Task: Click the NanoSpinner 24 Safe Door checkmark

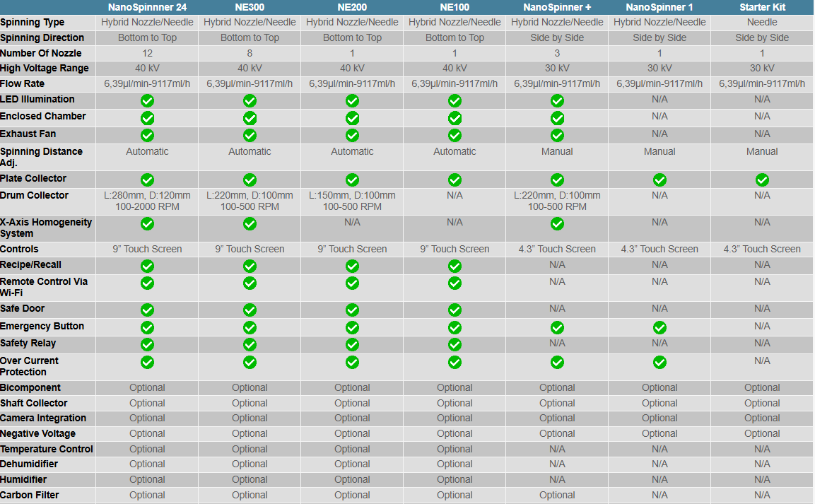Action: tap(147, 310)
